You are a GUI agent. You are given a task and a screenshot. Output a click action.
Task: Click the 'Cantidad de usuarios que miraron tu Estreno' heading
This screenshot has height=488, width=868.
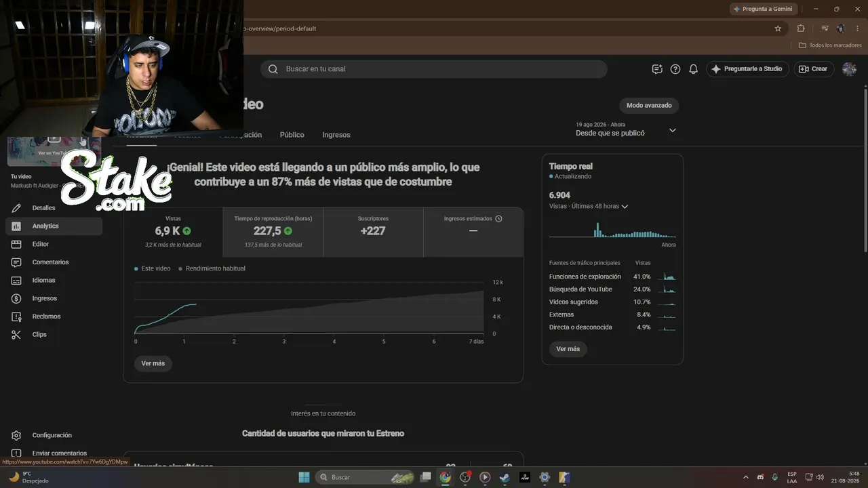point(323,434)
